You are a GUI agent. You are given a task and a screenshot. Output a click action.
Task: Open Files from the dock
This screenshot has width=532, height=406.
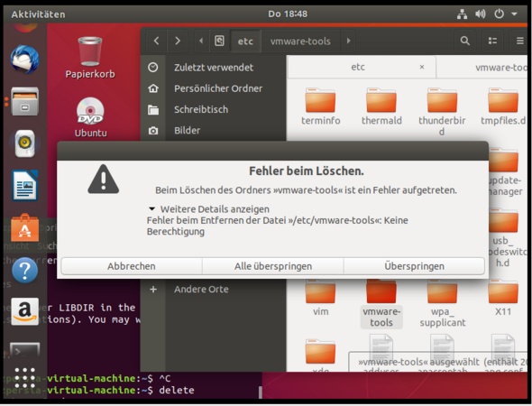click(24, 101)
